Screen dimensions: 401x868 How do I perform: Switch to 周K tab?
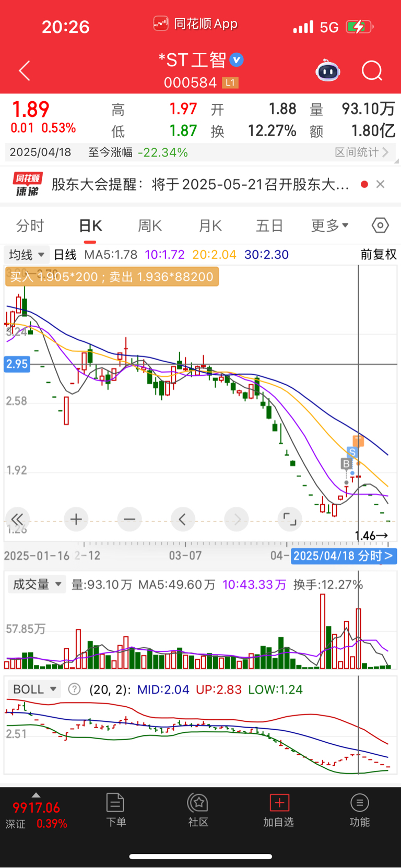[x=150, y=226]
